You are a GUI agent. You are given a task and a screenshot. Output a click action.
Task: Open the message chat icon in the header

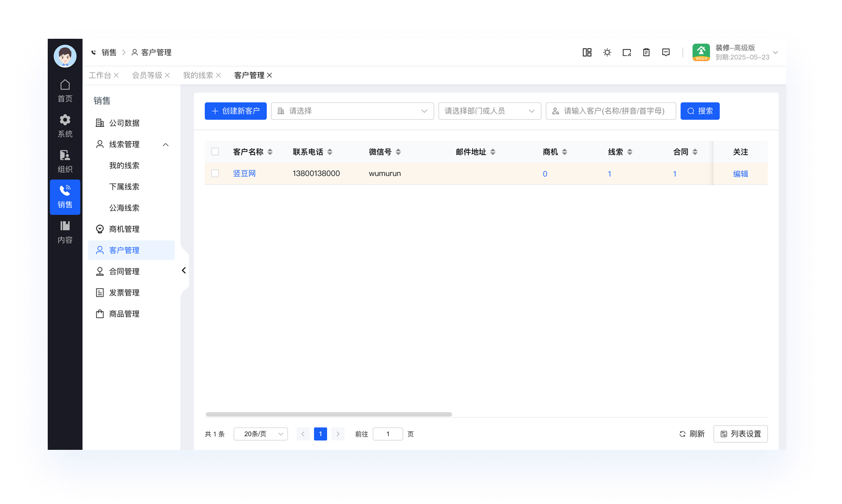coord(666,52)
